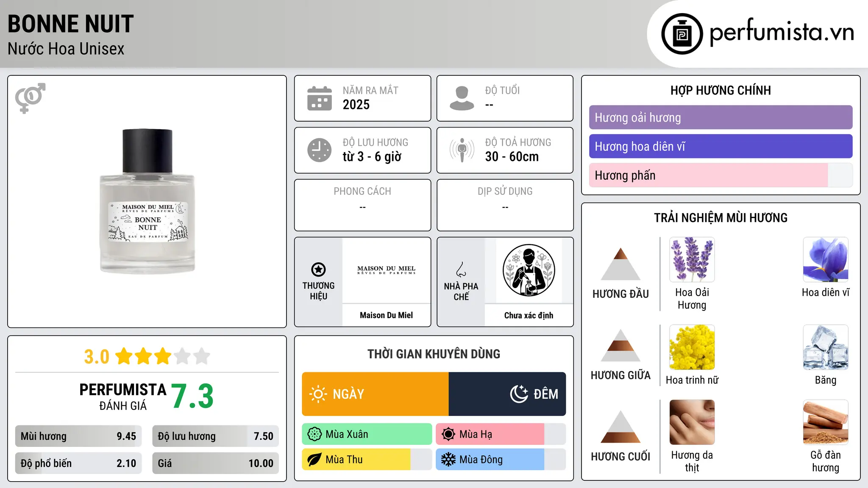Click the perfumista.vn bottle logo icon

tap(682, 34)
